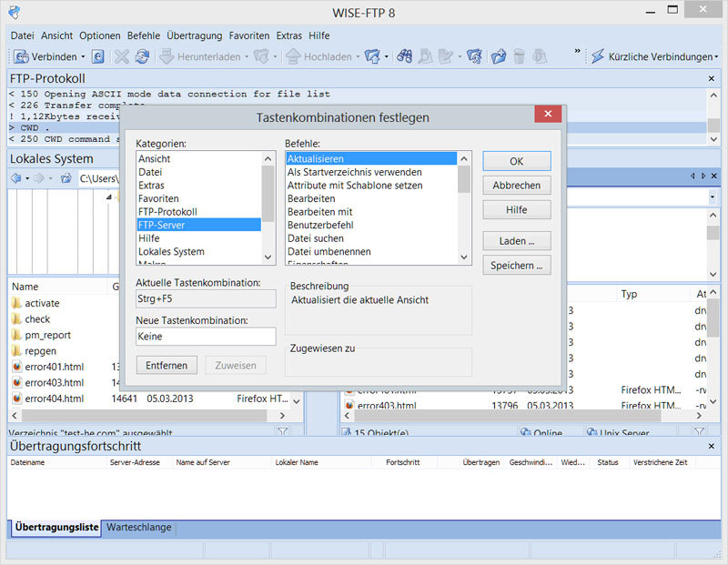Click the Herunterladen download button
The image size is (728, 565).
(200, 56)
